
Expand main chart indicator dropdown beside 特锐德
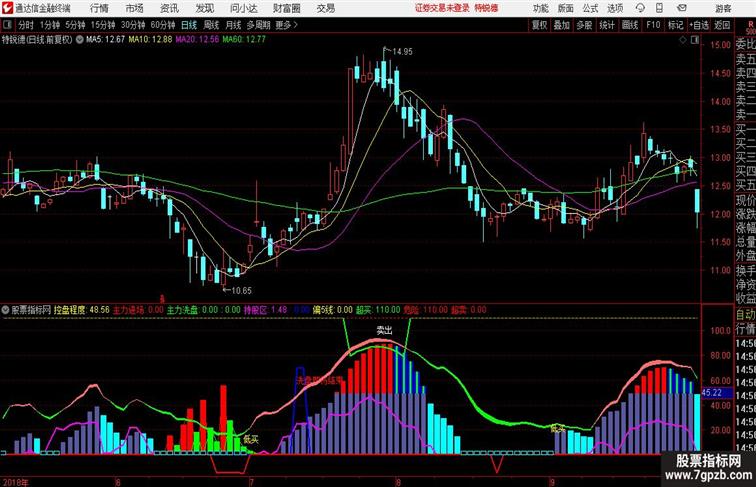pyautogui.click(x=80, y=40)
